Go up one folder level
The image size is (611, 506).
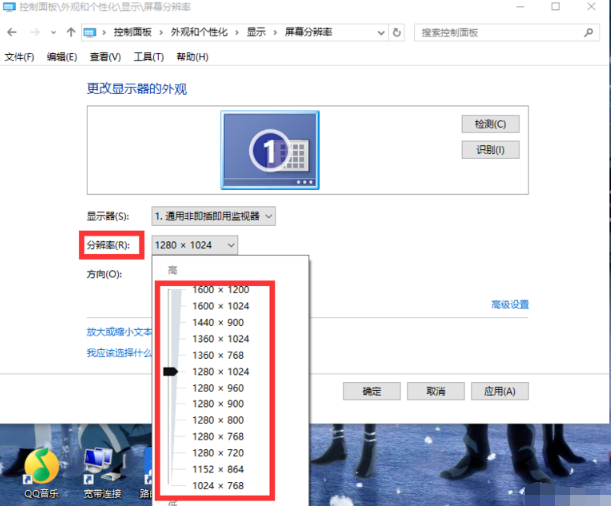click(71, 32)
